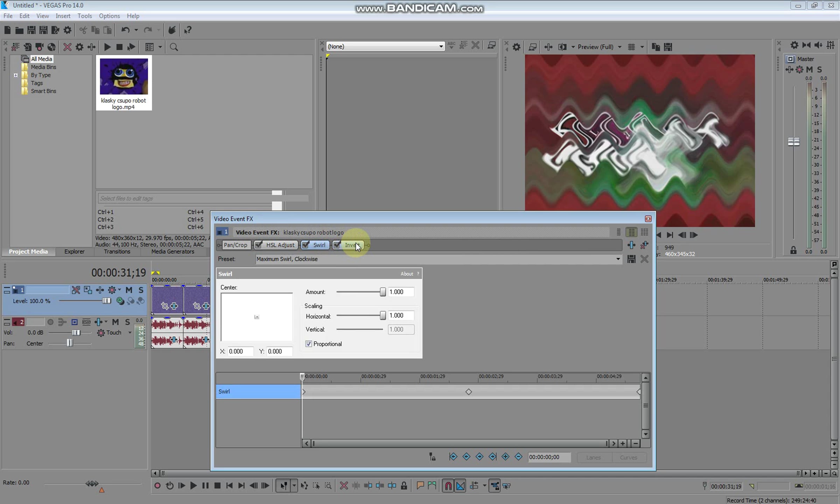Screen dimensions: 840x504
Task: Mute video track 1
Action: (129, 290)
